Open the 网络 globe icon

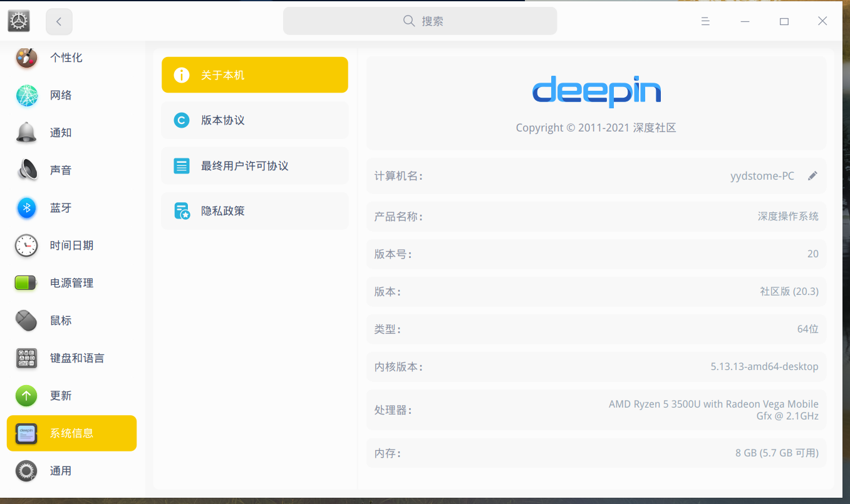[26, 95]
